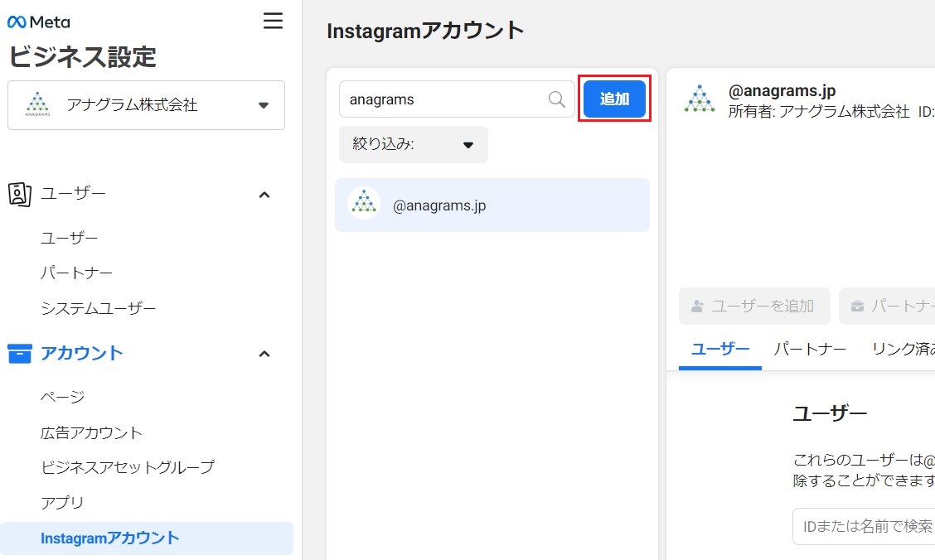The width and height of the screenshot is (935, 560).
Task: Open the 絞り込み filter dropdown
Action: pyautogui.click(x=413, y=144)
